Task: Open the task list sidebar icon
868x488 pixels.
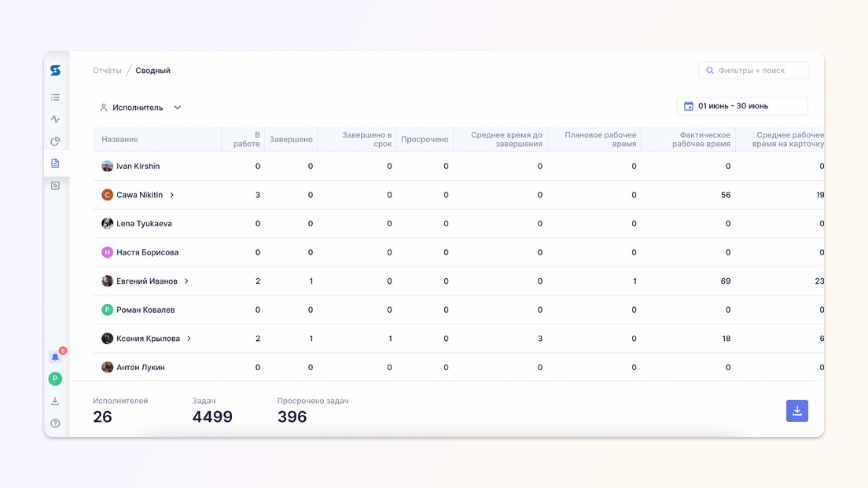Action: point(55,97)
